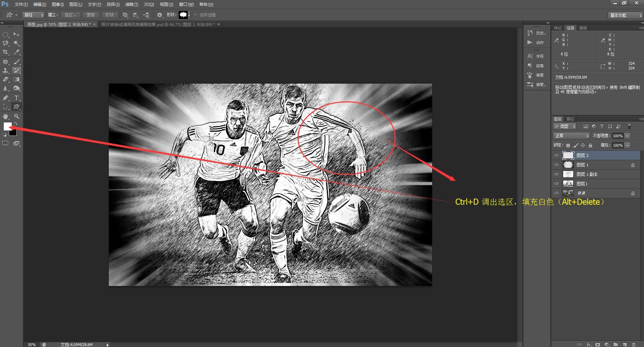Open the 图像 menu
The height and width of the screenshot is (347, 644).
[x=58, y=4]
